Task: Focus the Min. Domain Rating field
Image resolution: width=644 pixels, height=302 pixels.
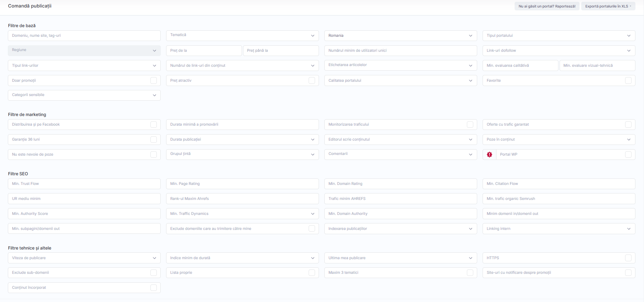Action: pyautogui.click(x=401, y=184)
